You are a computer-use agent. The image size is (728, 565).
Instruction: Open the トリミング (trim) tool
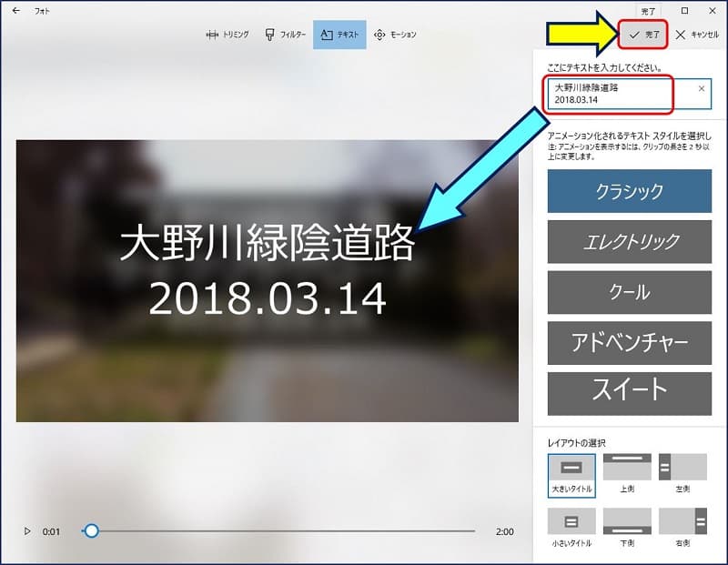pyautogui.click(x=228, y=35)
